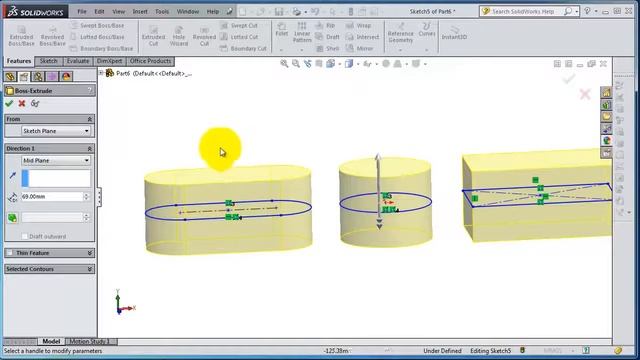Image resolution: width=640 pixels, height=360 pixels.
Task: Click Extruded Boss/Base tool
Action: (21, 36)
